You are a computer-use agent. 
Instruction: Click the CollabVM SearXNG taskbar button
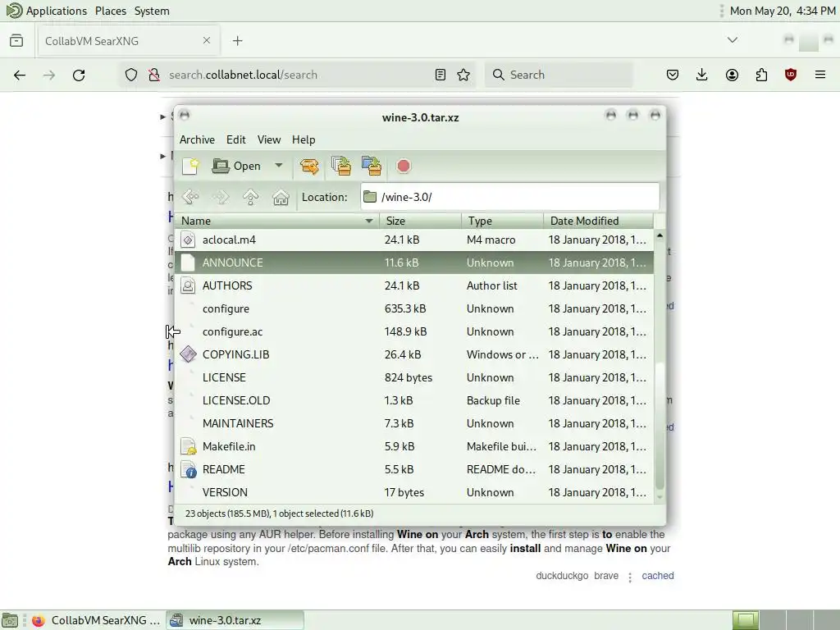[96, 620]
